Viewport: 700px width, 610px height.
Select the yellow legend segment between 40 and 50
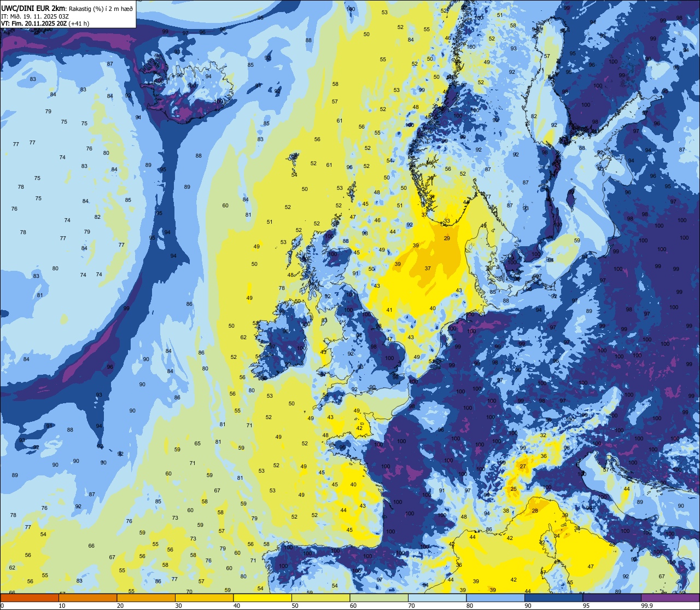click(262, 597)
